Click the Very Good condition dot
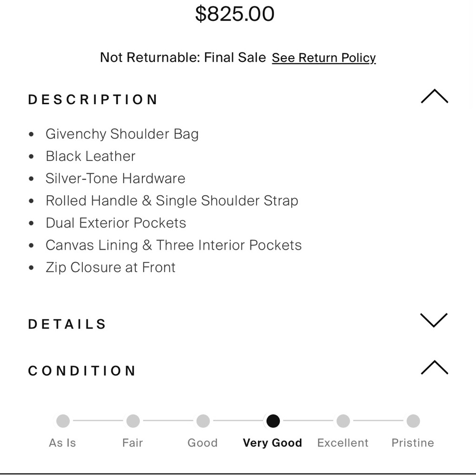This screenshot has width=476, height=476. pos(273,421)
